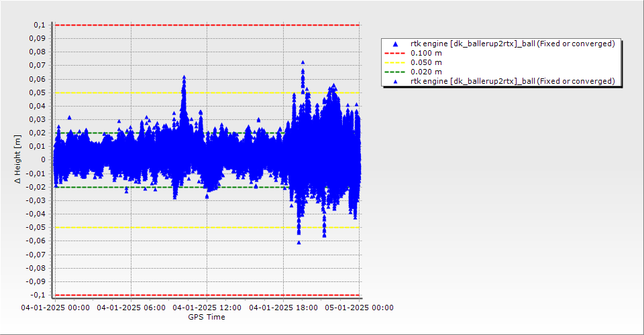The image size is (644, 335).
Task: Click the 05-01-2025 00:00 time tick label
Action: click(x=359, y=308)
